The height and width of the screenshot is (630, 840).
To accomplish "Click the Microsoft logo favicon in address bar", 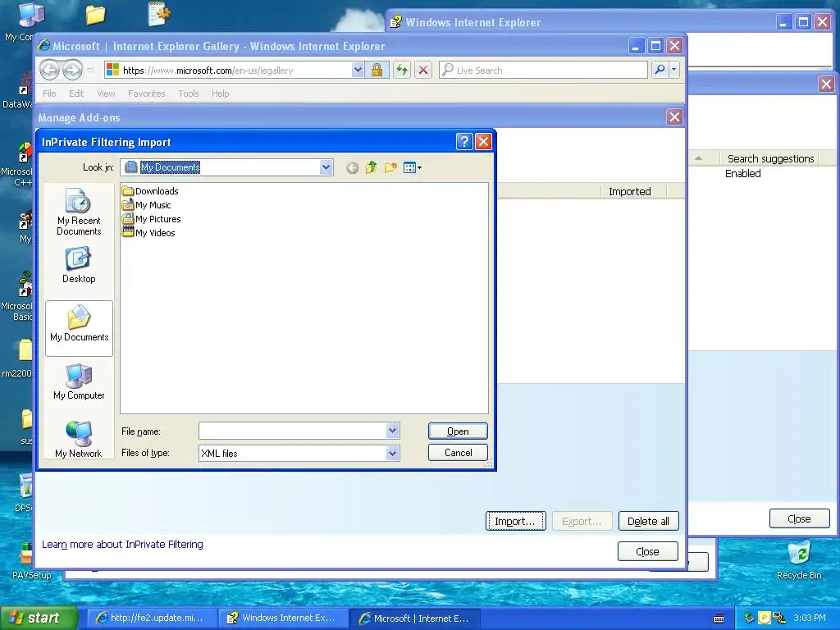I will [x=112, y=70].
